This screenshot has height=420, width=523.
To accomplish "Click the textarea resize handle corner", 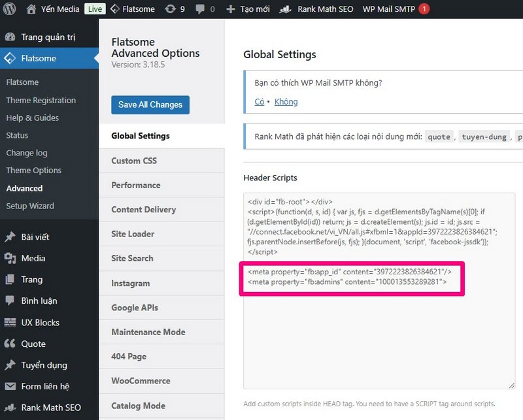I will tap(512, 385).
